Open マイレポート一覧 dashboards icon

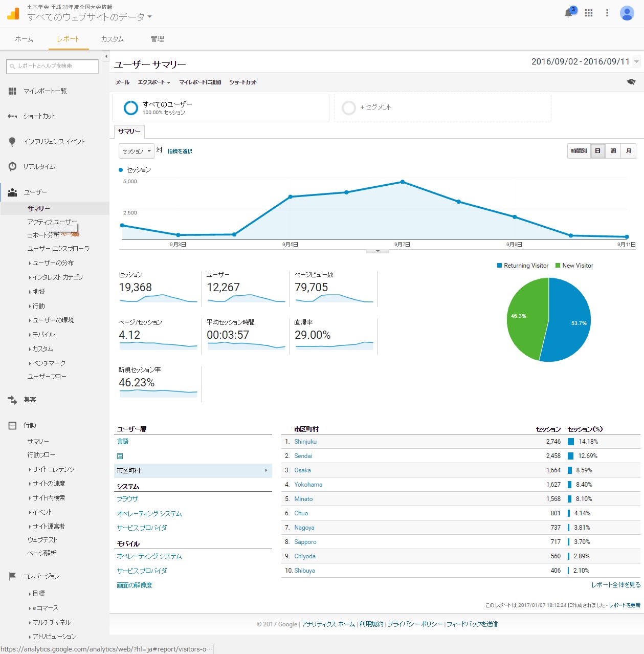12,91
